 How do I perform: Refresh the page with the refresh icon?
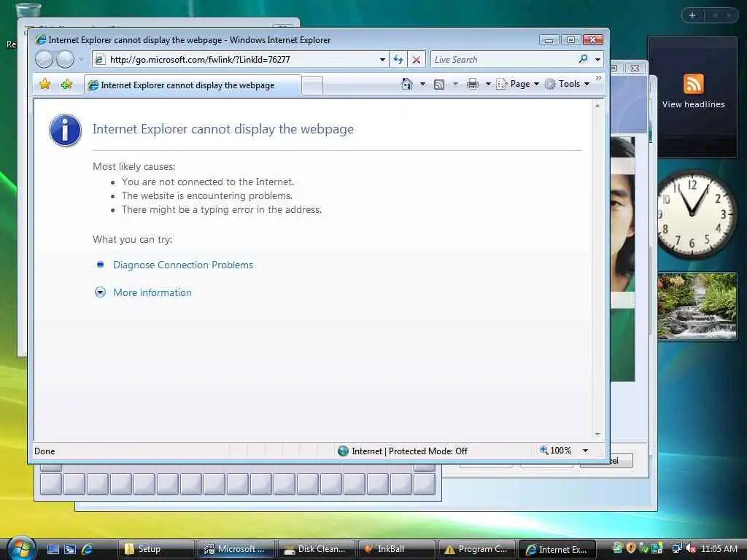tap(398, 60)
